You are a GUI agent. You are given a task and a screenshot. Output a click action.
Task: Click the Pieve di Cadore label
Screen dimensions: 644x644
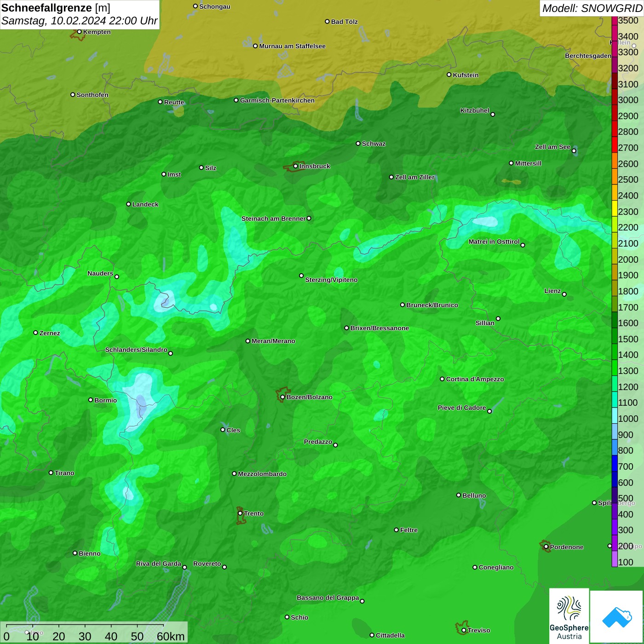point(461,408)
